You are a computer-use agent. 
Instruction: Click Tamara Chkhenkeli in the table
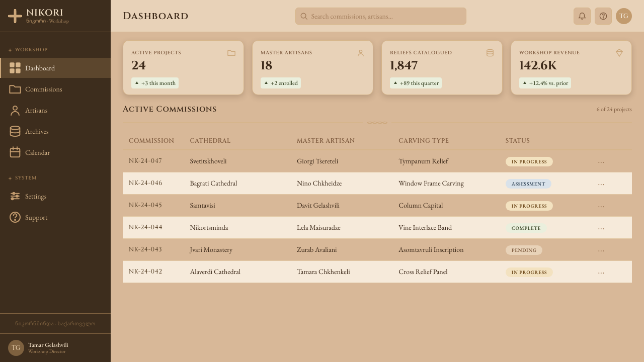tap(324, 272)
